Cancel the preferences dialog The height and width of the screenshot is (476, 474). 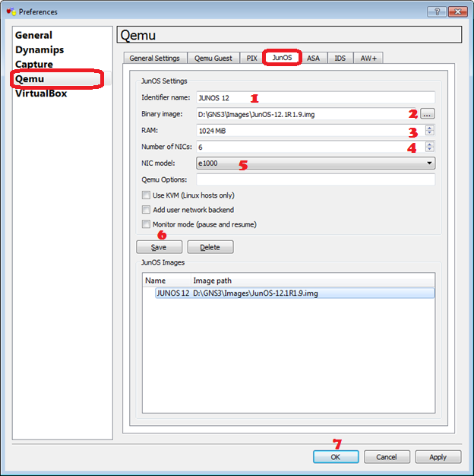[x=387, y=457]
